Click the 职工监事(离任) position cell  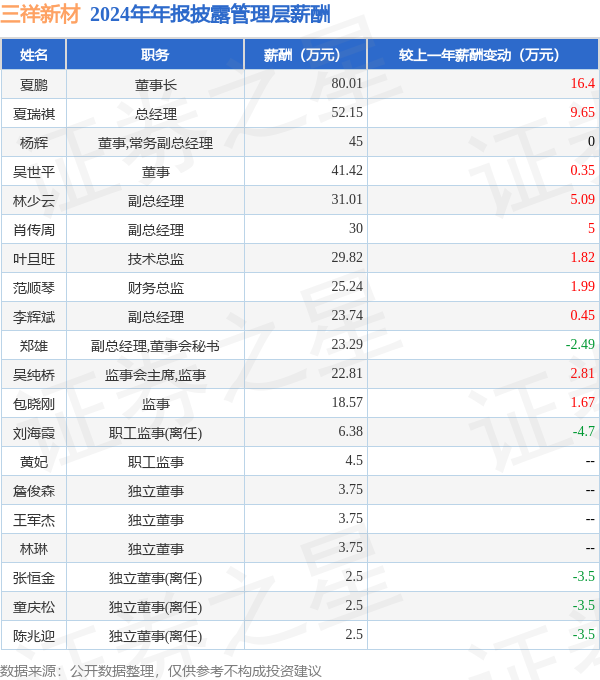[156, 433]
